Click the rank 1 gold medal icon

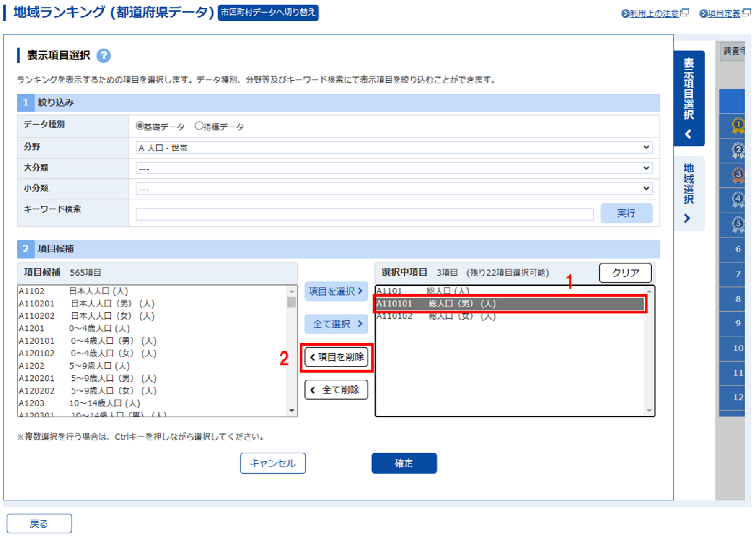pos(738,126)
